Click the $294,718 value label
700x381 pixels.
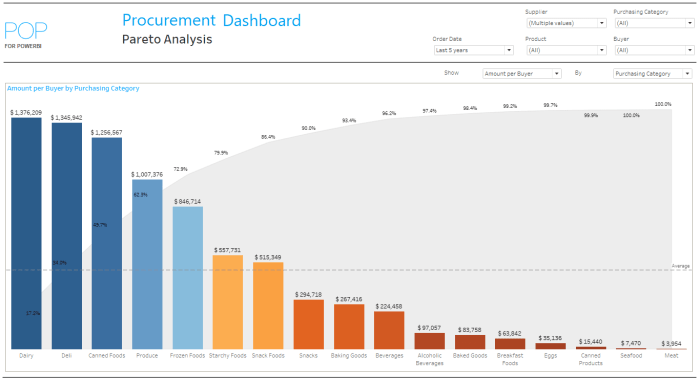point(308,295)
